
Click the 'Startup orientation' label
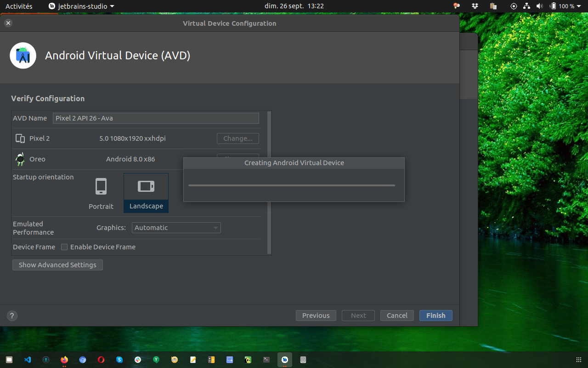pos(43,177)
